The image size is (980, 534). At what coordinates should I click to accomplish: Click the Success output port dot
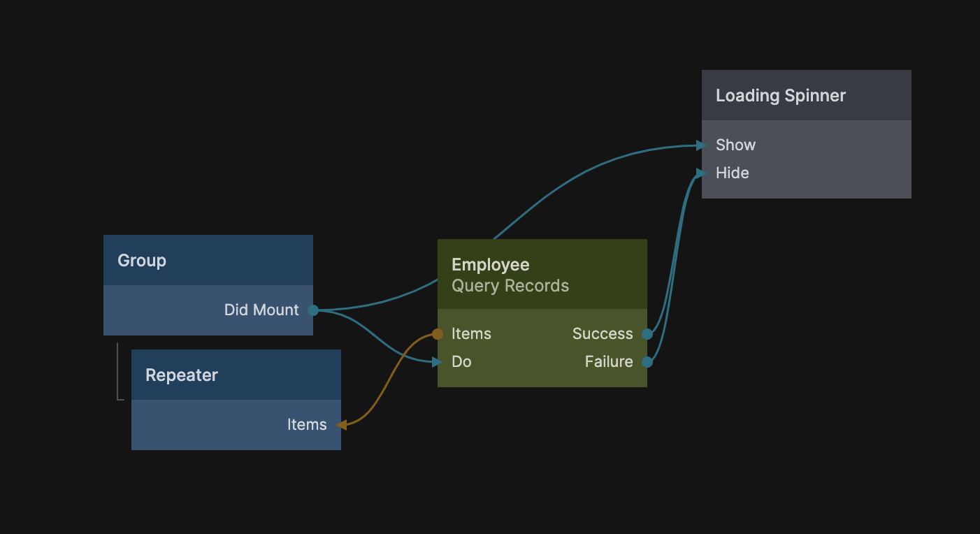(647, 334)
